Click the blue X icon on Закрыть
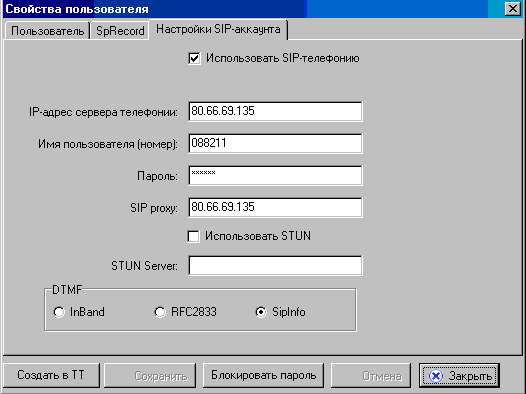Image resolution: width=526 pixels, height=394 pixels. (436, 376)
